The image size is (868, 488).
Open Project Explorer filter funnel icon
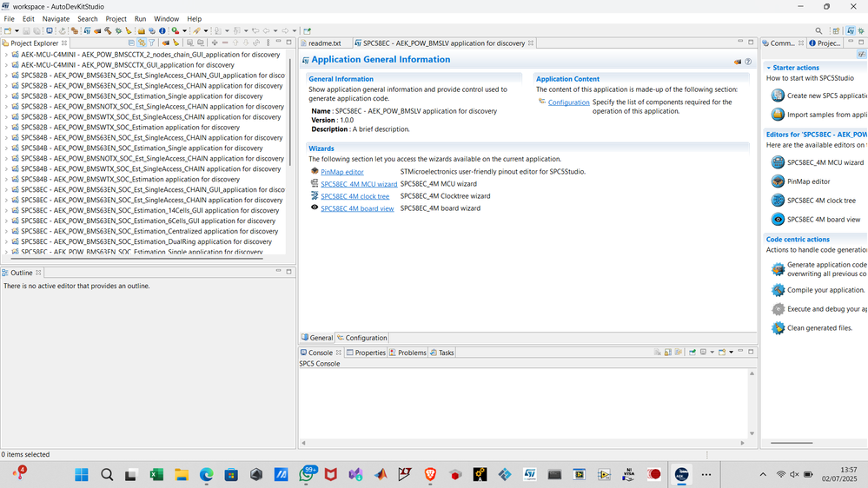coord(152,43)
